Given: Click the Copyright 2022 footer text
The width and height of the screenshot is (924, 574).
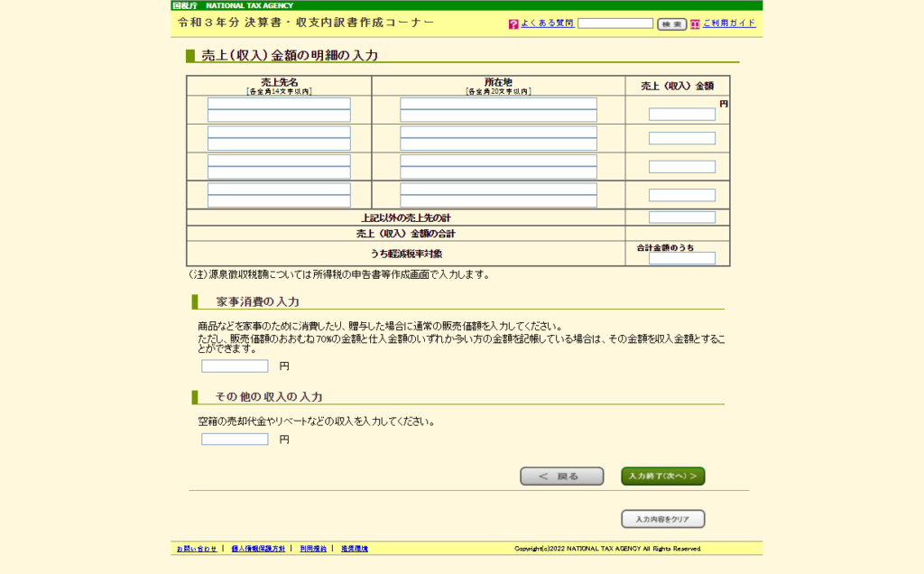Looking at the screenshot, I should [607, 549].
